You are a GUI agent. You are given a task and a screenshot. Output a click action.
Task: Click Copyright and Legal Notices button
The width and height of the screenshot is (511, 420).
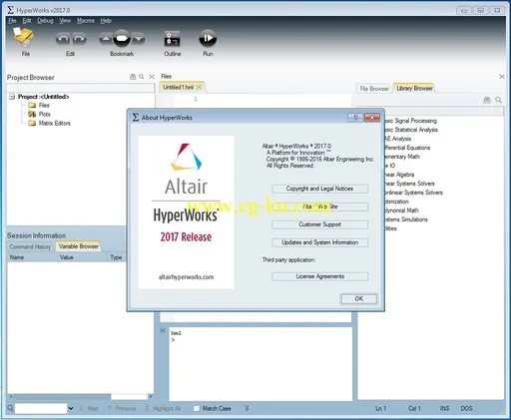pyautogui.click(x=319, y=189)
